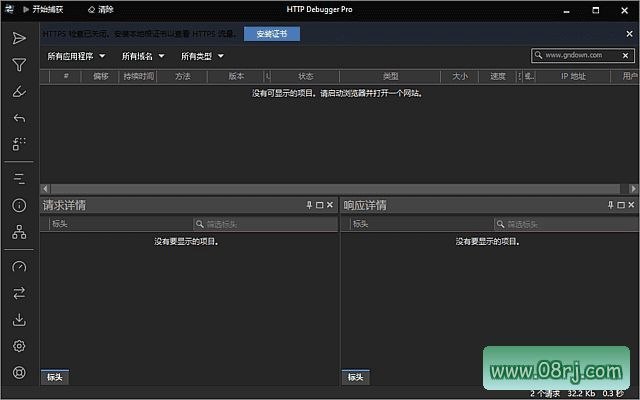Viewport: 640px width, 400px height.
Task: Click the horizontal scrollbar track of request list
Action: [x=335, y=189]
